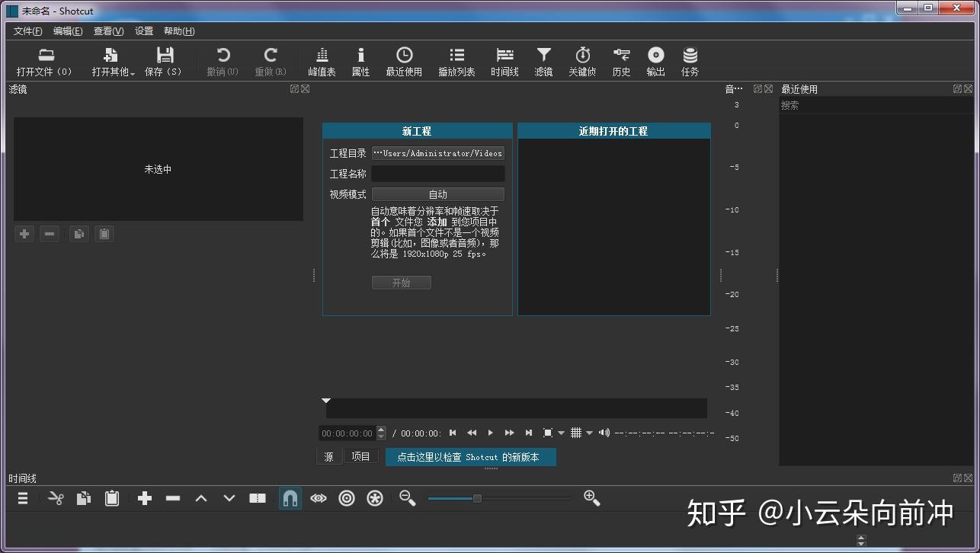Toggle Ripple All Tracks asterisk icon
This screenshot has height=553, width=980.
(x=375, y=498)
